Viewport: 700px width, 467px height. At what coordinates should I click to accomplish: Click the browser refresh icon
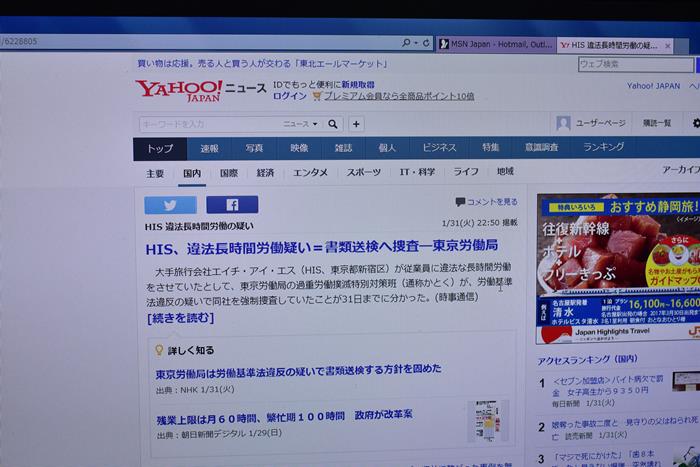tap(426, 43)
